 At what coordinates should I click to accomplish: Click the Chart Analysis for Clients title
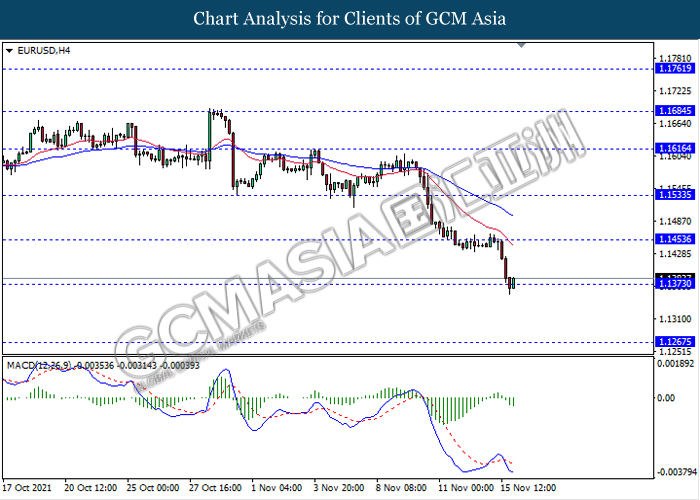pos(350,19)
